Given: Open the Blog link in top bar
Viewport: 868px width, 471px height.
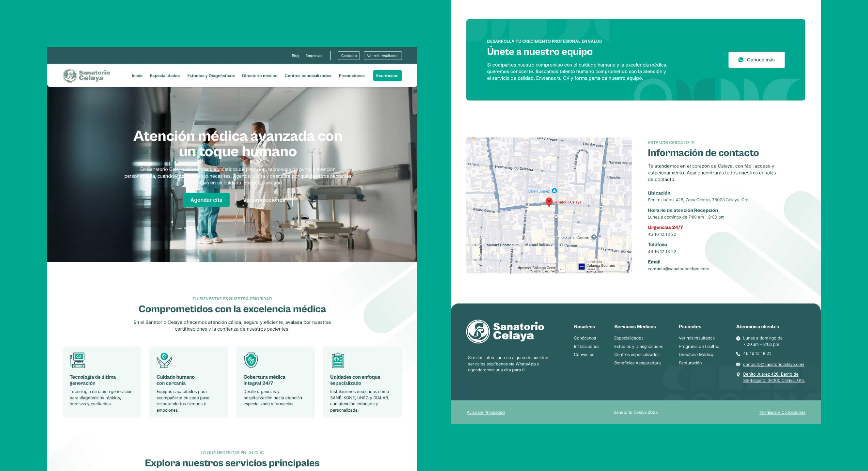Looking at the screenshot, I should [296, 56].
